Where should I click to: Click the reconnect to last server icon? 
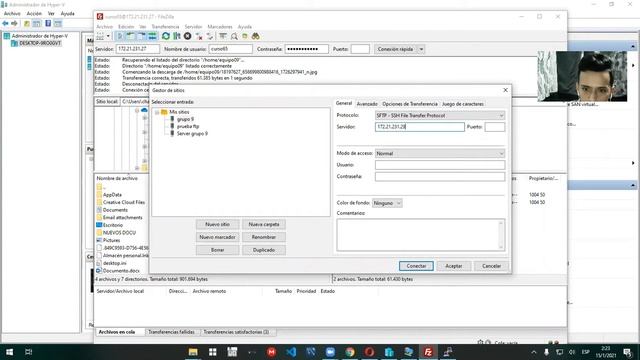tap(210, 36)
